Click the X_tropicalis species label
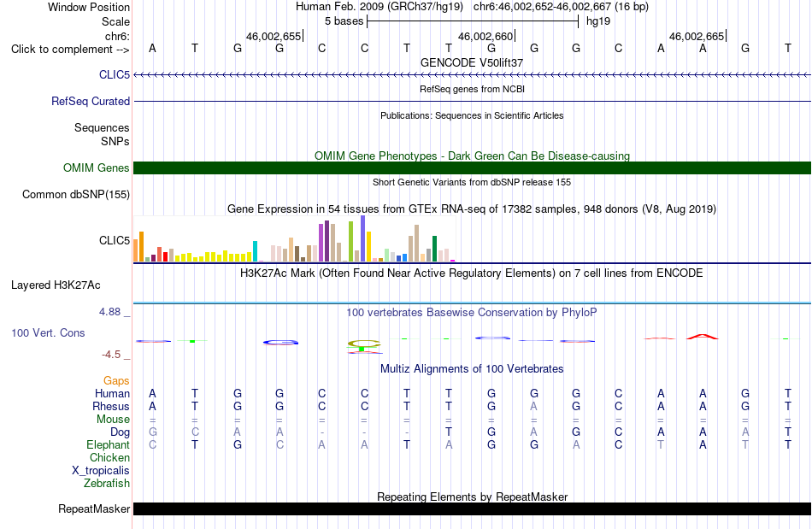 [101, 471]
